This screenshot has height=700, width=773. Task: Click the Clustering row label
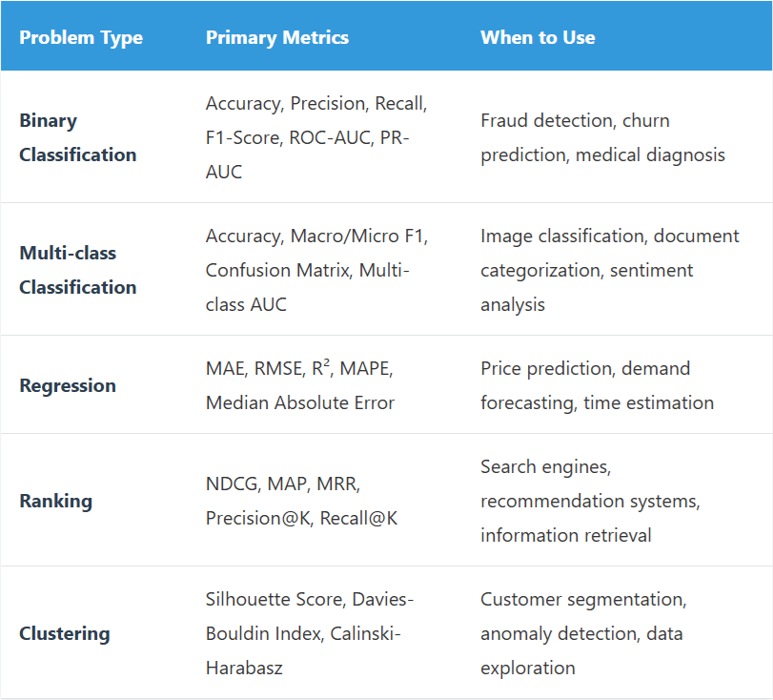(x=64, y=633)
